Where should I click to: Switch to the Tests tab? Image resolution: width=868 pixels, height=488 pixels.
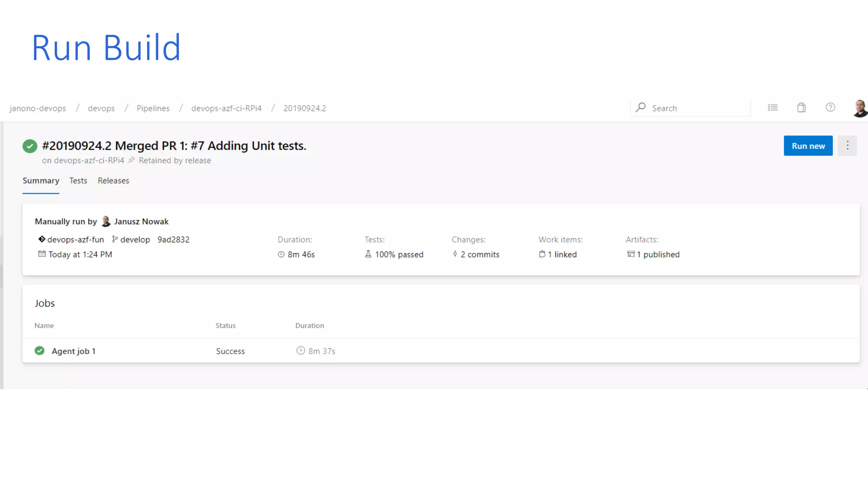point(78,181)
